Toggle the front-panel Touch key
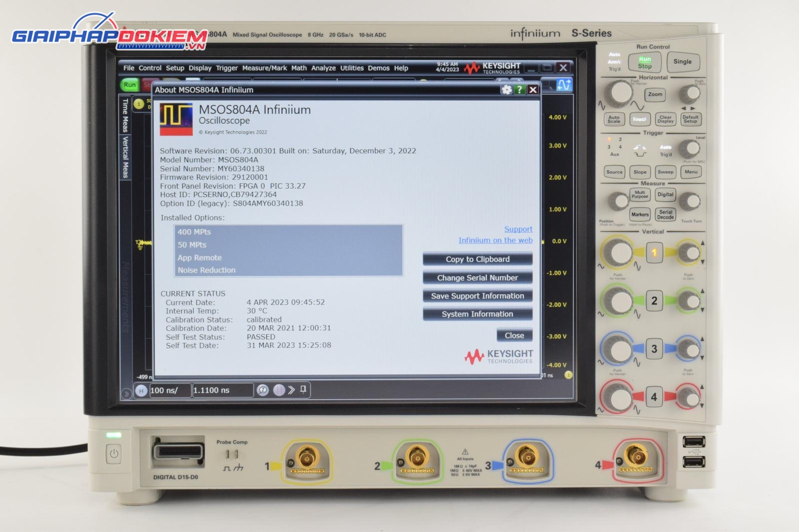Viewport: 799px width, 532px height. (x=640, y=119)
